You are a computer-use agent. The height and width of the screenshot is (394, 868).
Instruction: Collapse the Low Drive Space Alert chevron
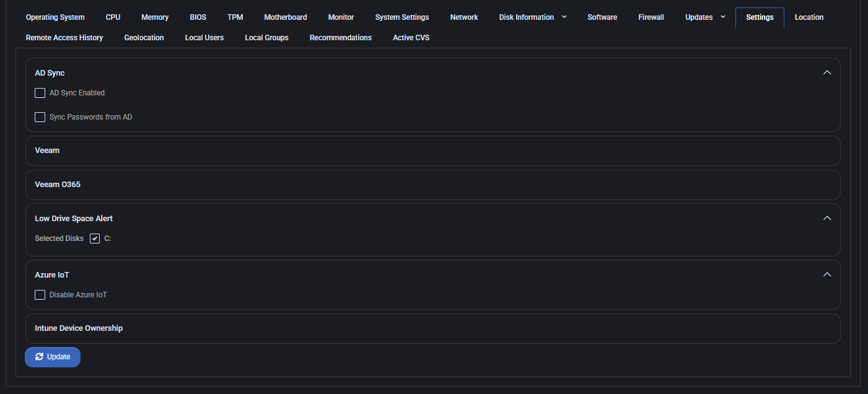pyautogui.click(x=826, y=218)
